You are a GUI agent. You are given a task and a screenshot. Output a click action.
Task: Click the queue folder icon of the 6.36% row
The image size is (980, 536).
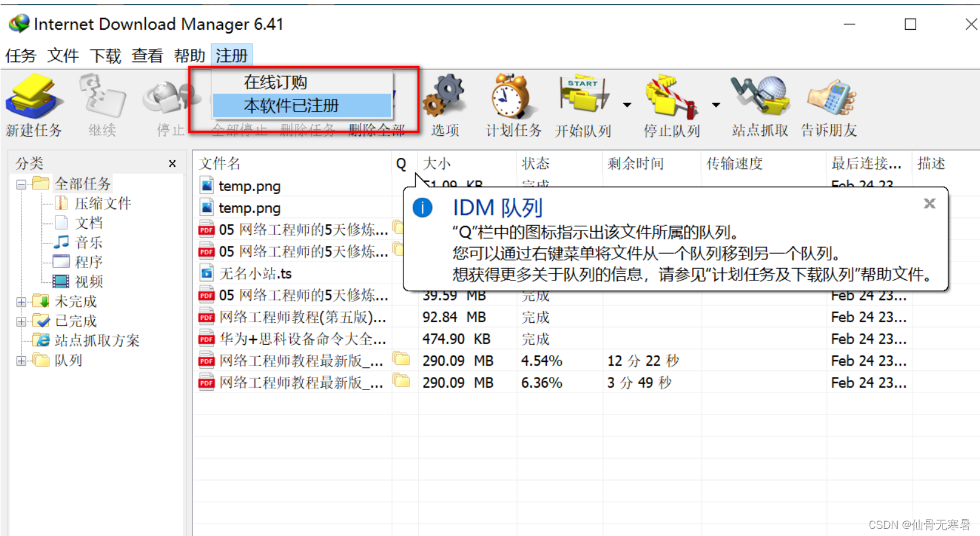402,380
